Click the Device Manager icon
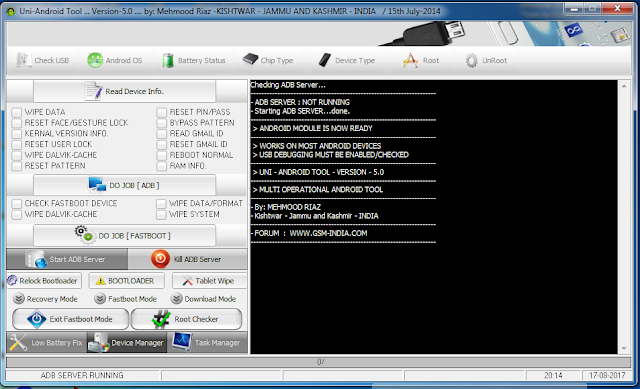 (98, 342)
